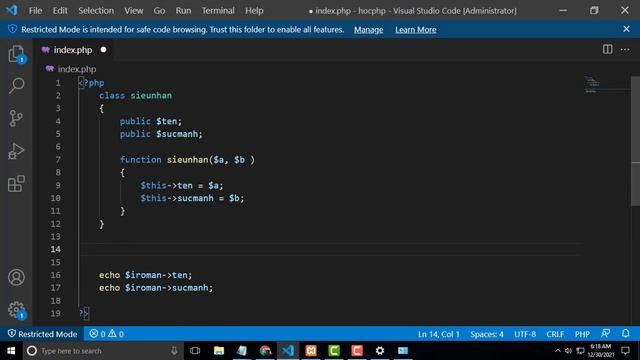Open the Go menu

[x=159, y=11]
